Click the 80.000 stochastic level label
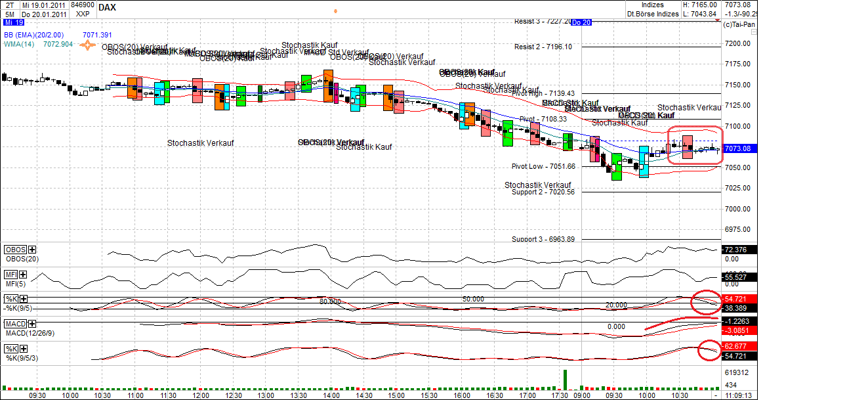The height and width of the screenshot is (400, 868). 331,301
